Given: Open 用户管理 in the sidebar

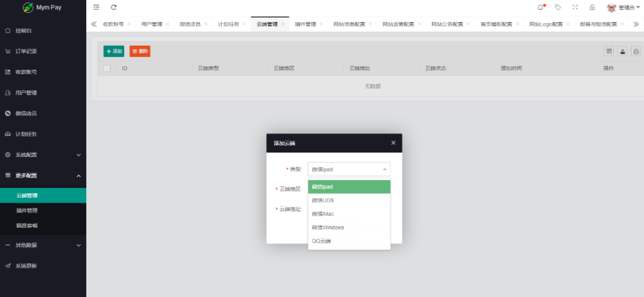Looking at the screenshot, I should [43, 93].
